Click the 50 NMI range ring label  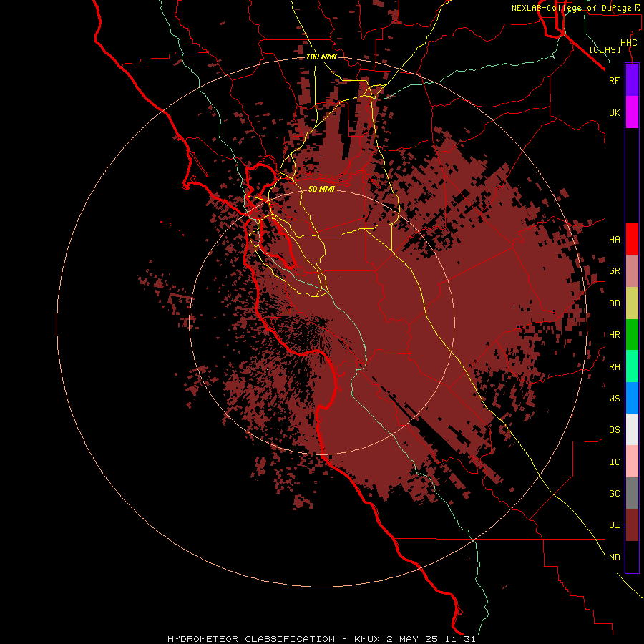click(x=321, y=189)
